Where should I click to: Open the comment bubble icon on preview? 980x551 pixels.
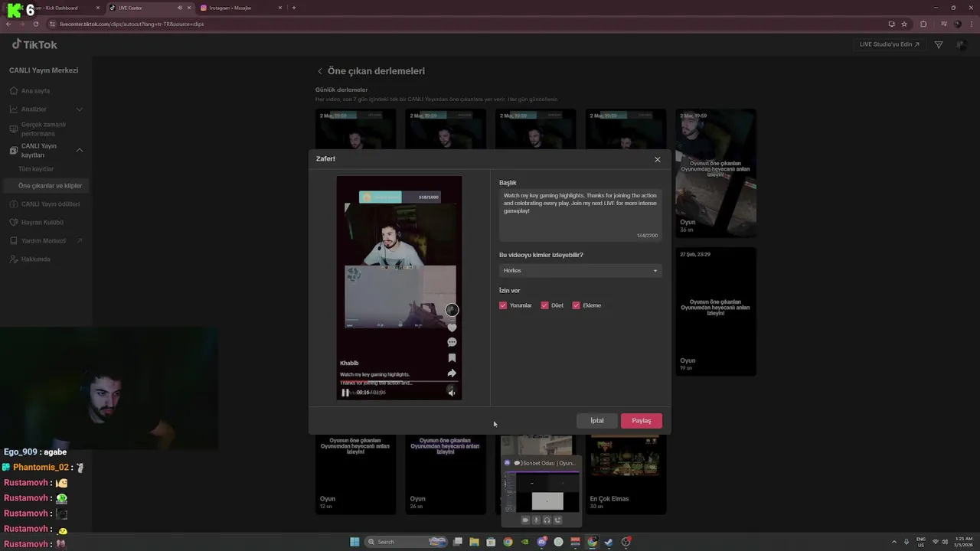pyautogui.click(x=452, y=342)
